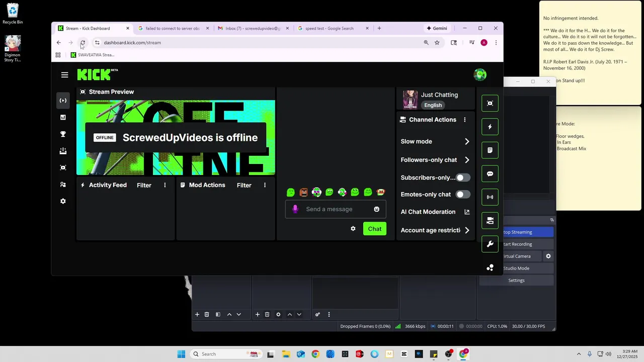The height and width of the screenshot is (362, 644).
Task: Toggle the broadcast signal widget button
Action: coord(490,197)
